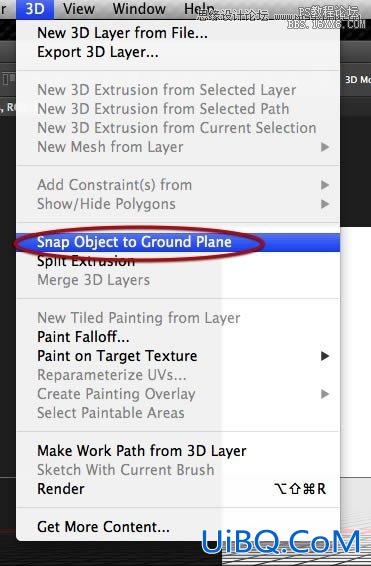Expand Add Constraint(s) from submenu arrow
Viewport: 371px width, 566px height.
[325, 185]
